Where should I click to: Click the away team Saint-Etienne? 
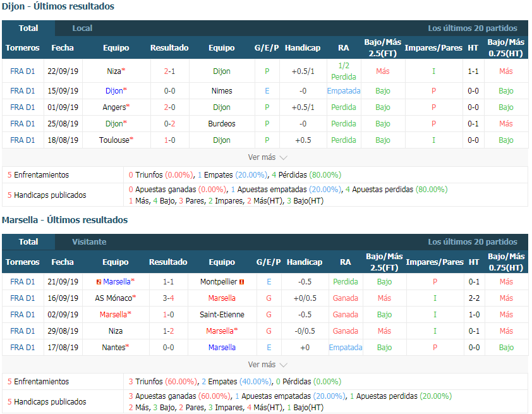[222, 315]
